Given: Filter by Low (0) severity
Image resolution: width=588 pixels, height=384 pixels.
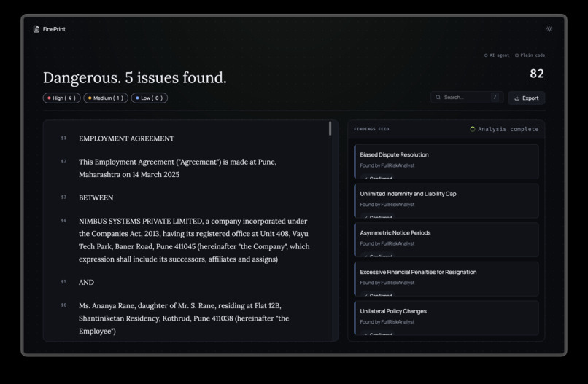Looking at the screenshot, I should [150, 98].
